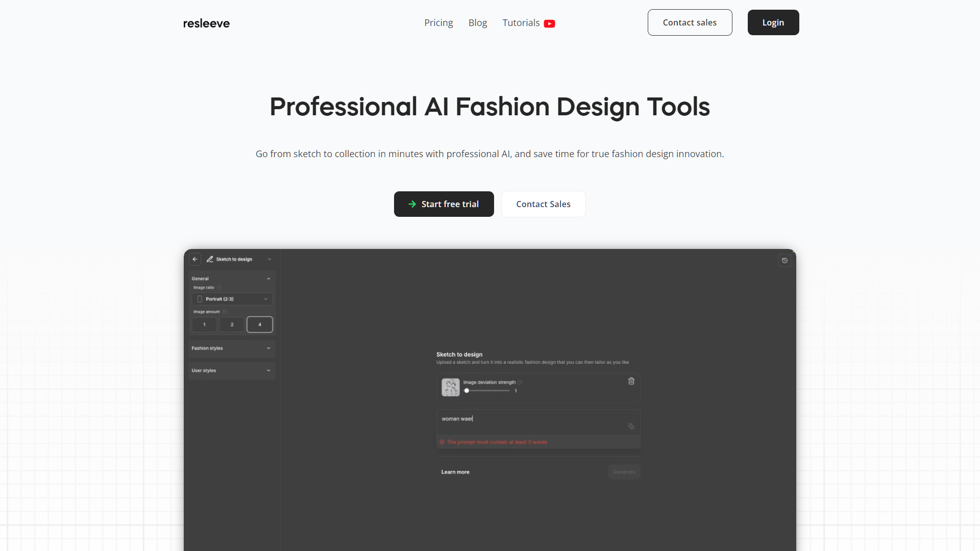This screenshot has width=980, height=551.
Task: Click the YouTube icon next to Tutorials
Action: 549,23
